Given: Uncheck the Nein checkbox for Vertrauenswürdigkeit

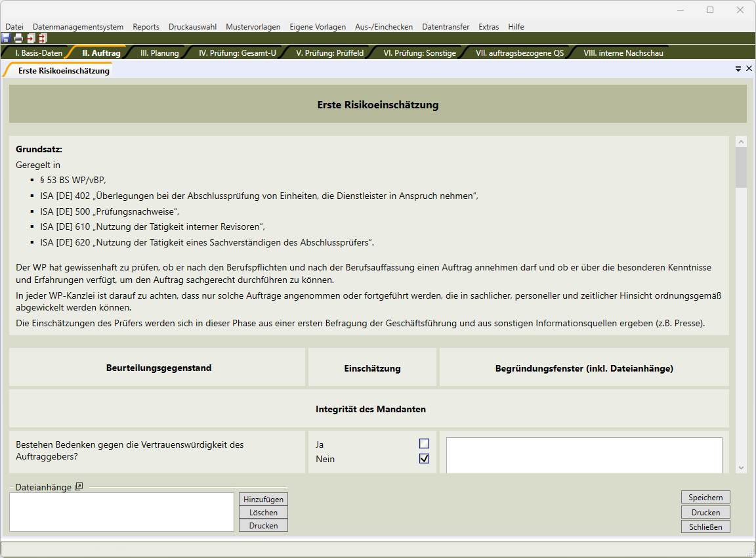Looking at the screenshot, I should click(424, 458).
